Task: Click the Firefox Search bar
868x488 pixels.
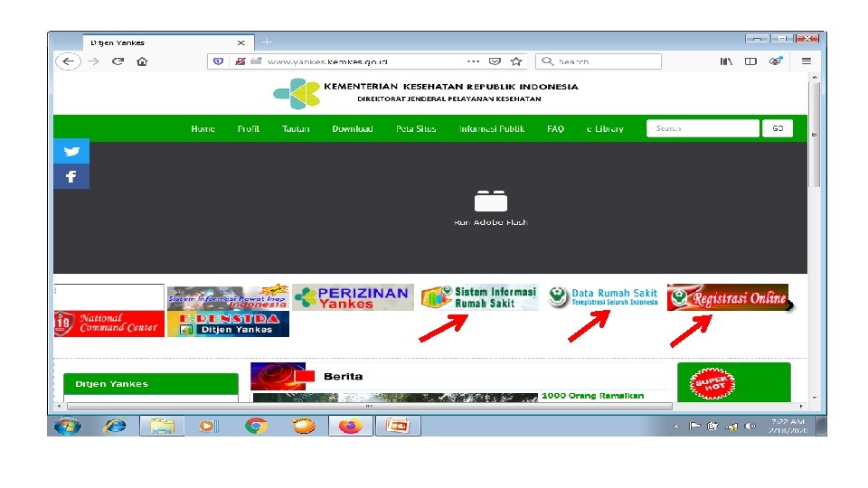Action: 599,61
